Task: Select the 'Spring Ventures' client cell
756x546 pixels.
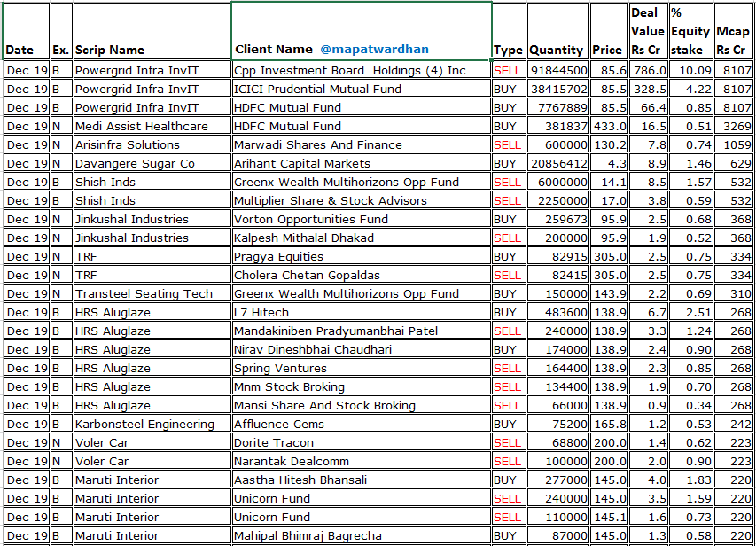Action: (361, 369)
